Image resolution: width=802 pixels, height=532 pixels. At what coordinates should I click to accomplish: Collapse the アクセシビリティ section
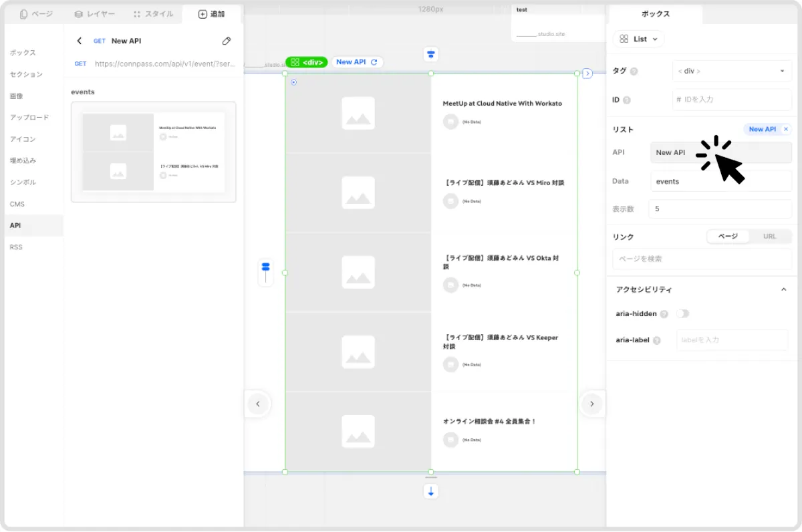pos(784,289)
